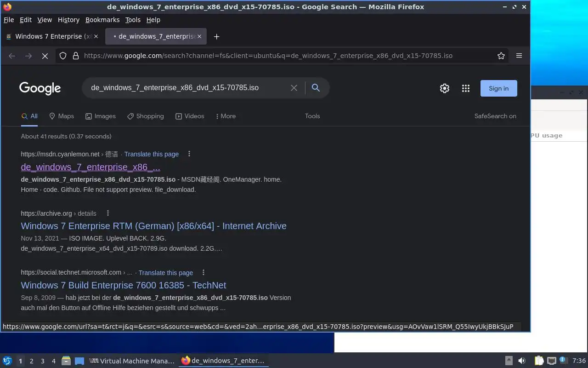Translate the msdn.cyanlemon.net result page
This screenshot has height=368, width=588.
click(x=152, y=154)
